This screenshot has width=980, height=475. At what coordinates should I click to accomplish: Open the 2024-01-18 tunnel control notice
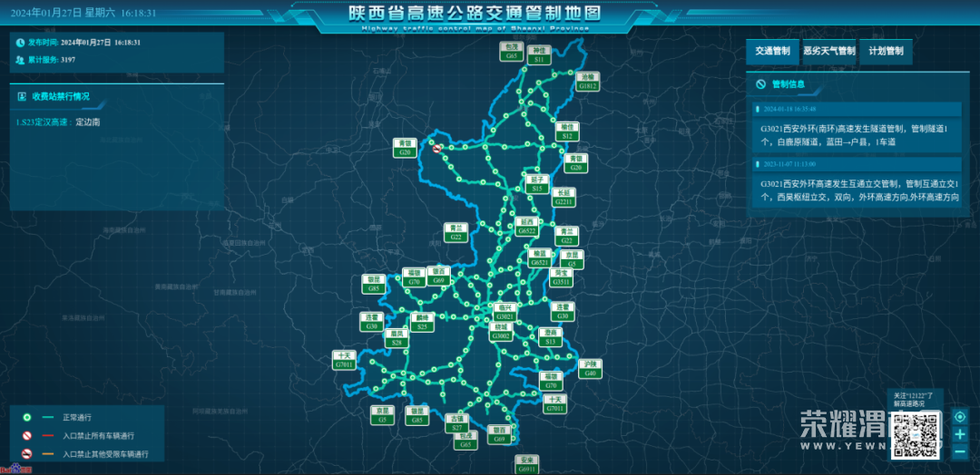click(x=857, y=127)
